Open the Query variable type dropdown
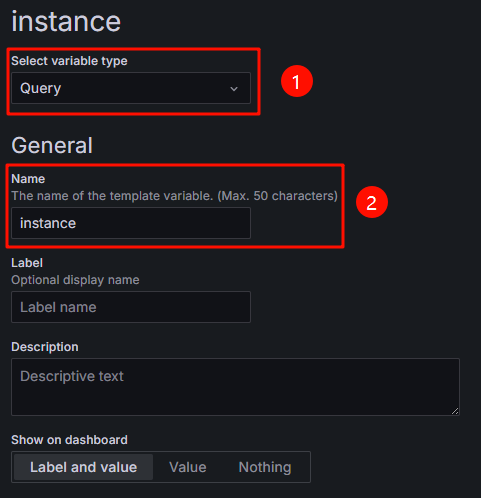 (x=131, y=88)
